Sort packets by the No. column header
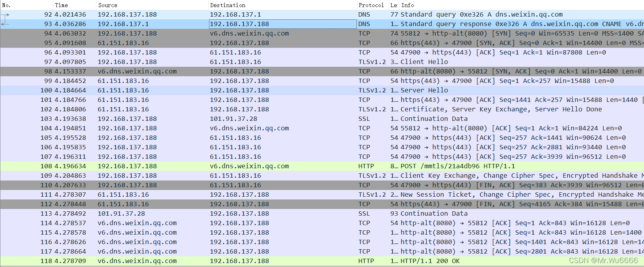644x267 pixels. coord(7,5)
